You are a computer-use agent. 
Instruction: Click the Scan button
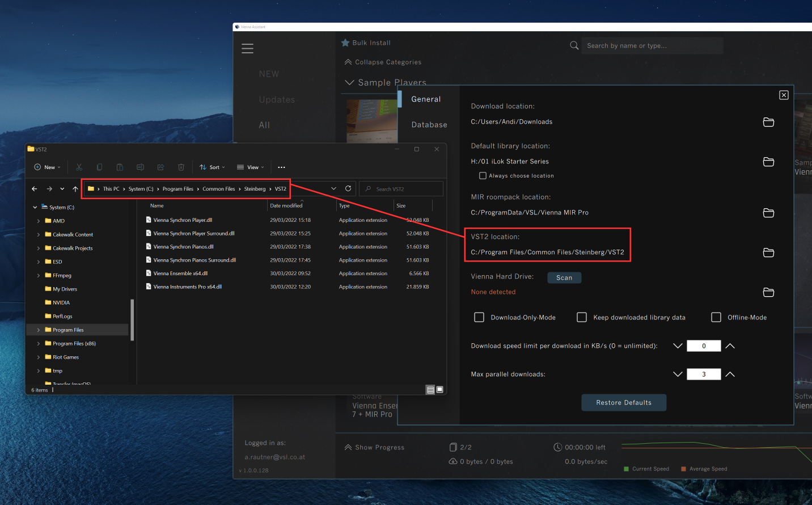[x=564, y=277]
